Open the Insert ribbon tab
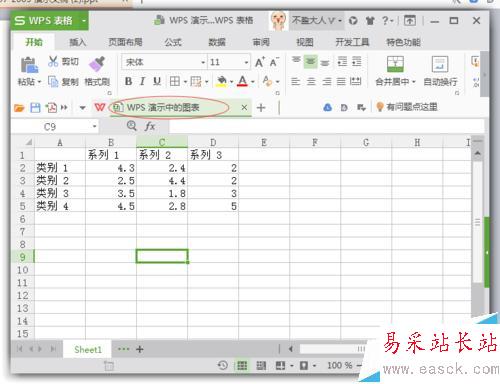This screenshot has height=384, width=500. pyautogui.click(x=78, y=42)
